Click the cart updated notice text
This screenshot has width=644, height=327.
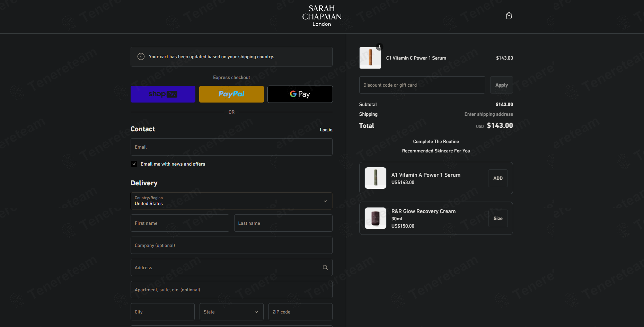click(x=211, y=56)
